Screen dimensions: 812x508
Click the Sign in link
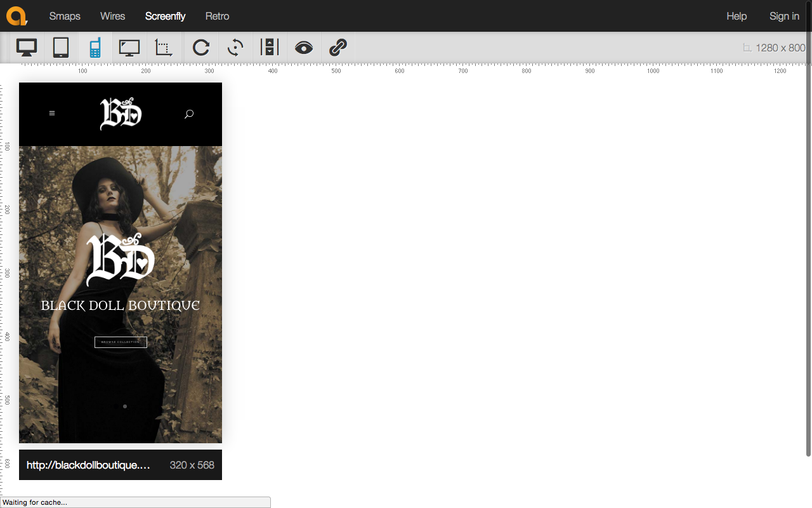[784, 16]
